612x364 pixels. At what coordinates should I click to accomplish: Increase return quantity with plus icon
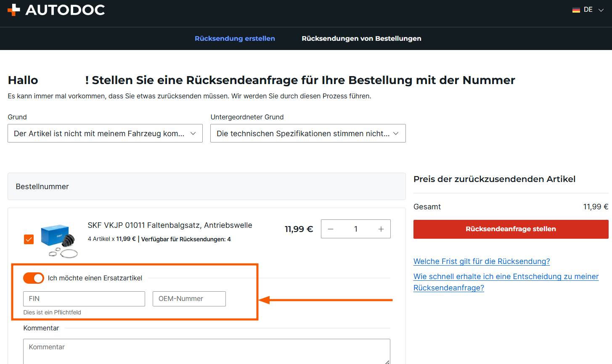coord(381,229)
